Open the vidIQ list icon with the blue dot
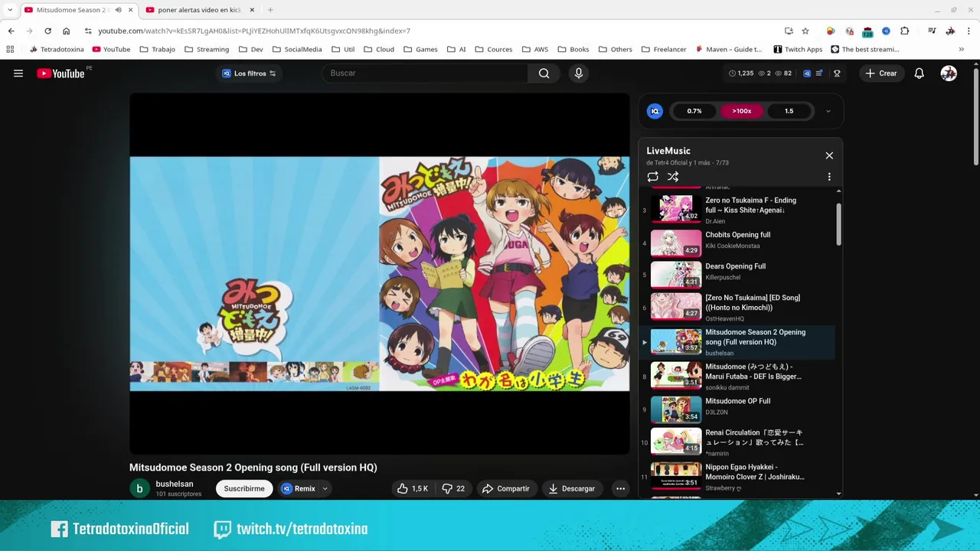 (x=820, y=73)
